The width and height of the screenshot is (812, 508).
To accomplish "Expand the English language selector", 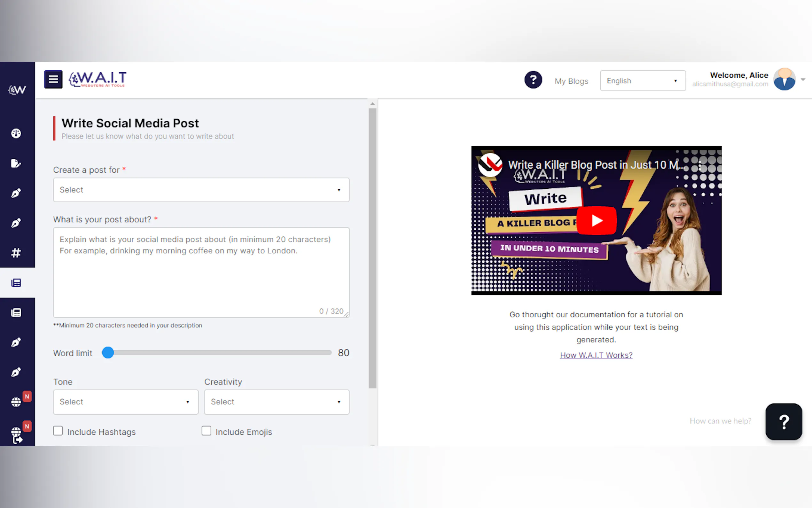I will tap(643, 81).
